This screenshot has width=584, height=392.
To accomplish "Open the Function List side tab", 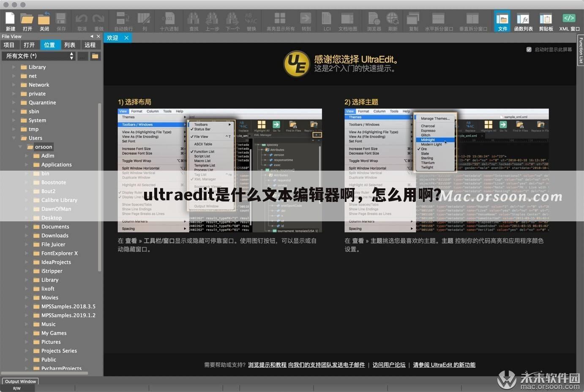I will tap(581, 50).
